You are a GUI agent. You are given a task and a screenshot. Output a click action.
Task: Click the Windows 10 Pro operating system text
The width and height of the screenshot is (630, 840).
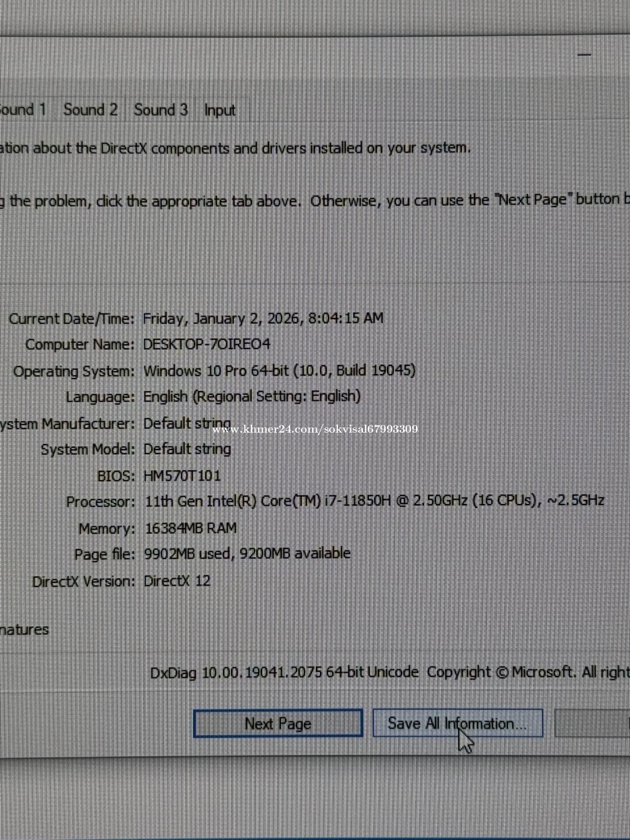click(279, 371)
